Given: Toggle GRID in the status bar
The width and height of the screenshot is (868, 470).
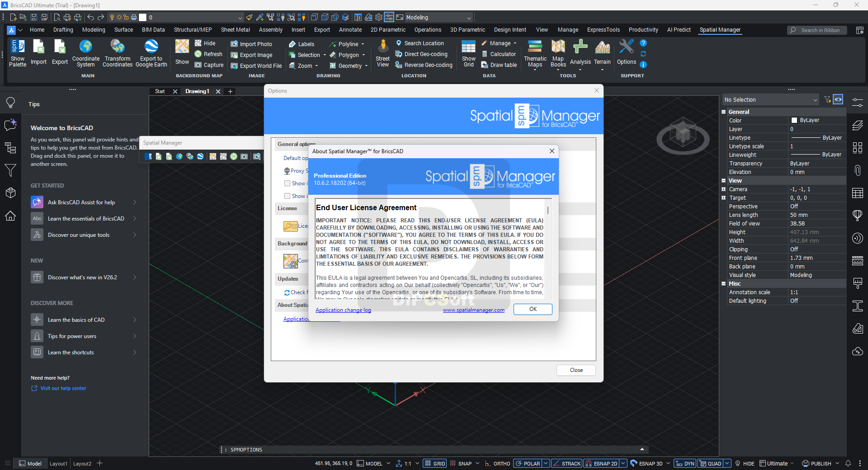Looking at the screenshot, I should [435, 463].
